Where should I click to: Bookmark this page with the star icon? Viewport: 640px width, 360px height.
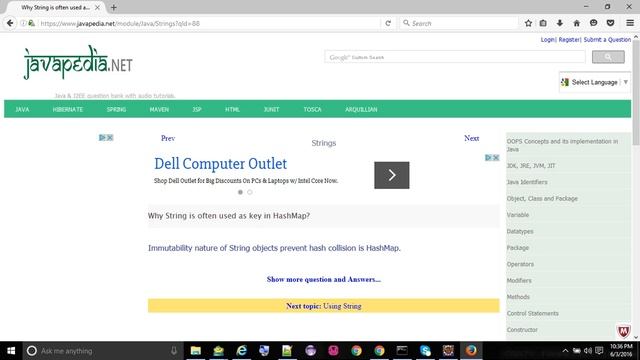tap(528, 23)
